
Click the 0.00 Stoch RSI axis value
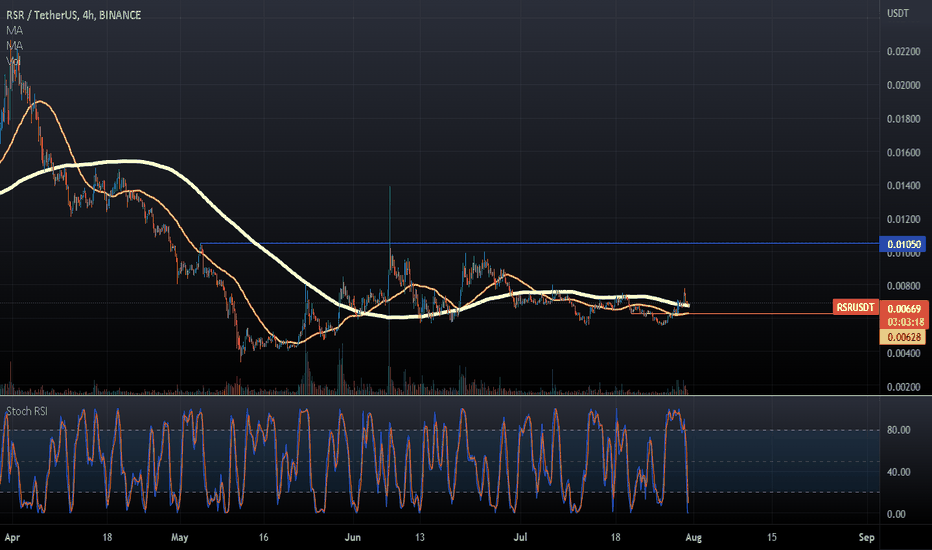point(896,514)
